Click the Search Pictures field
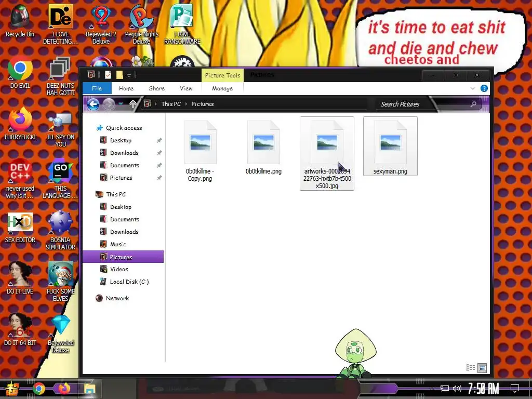Screen dimensions: 532x399 (429, 104)
